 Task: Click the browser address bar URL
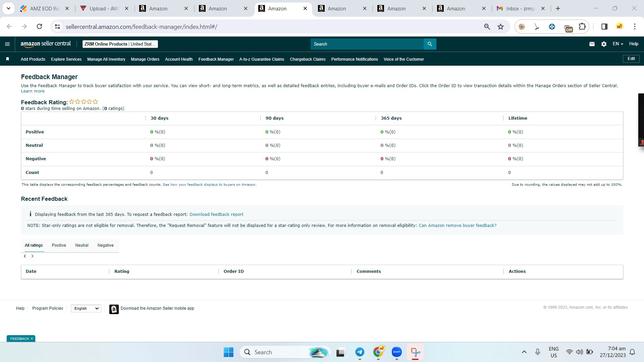pyautogui.click(x=142, y=26)
